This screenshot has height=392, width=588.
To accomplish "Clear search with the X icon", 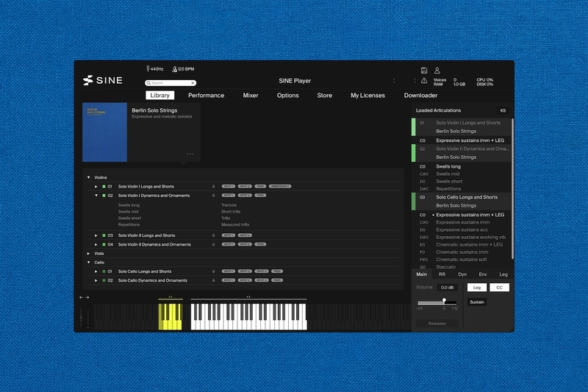I will 193,83.
